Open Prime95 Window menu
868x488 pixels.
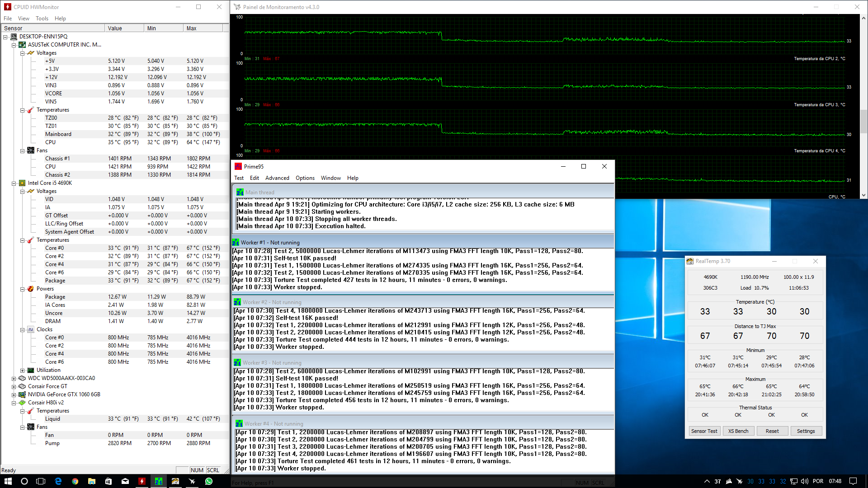[331, 178]
